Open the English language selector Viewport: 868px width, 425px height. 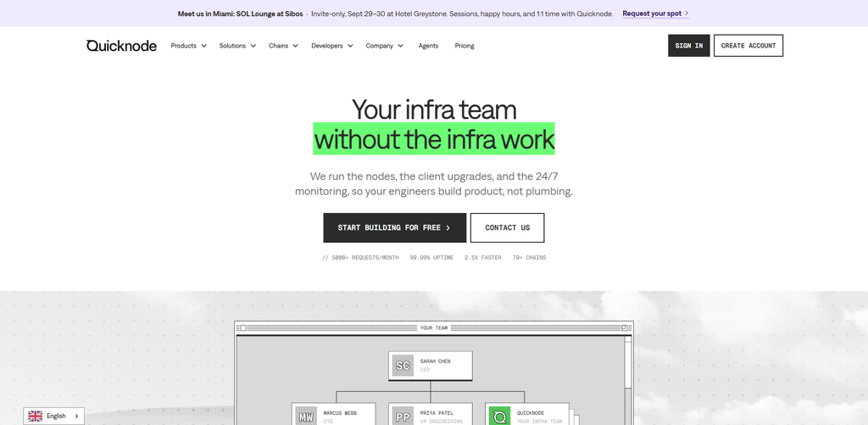click(53, 417)
